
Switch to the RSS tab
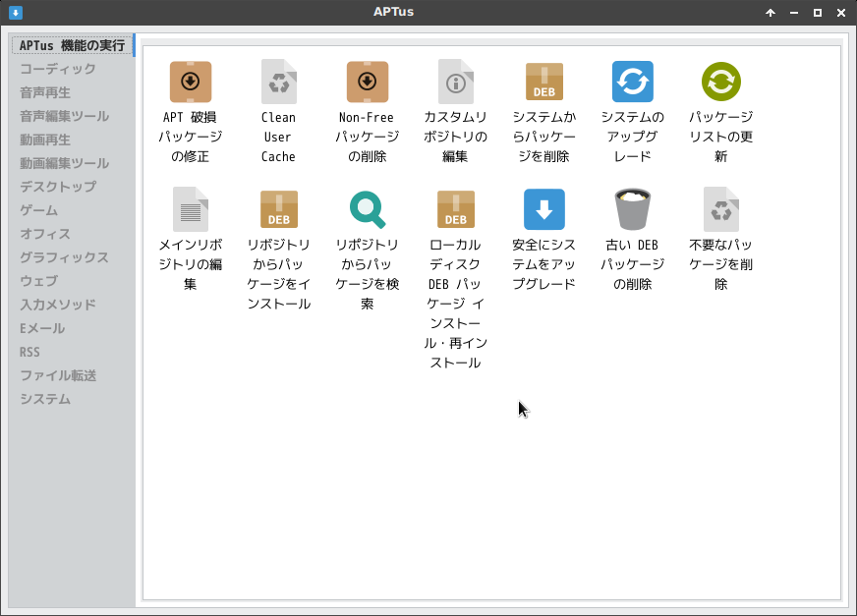tap(30, 352)
